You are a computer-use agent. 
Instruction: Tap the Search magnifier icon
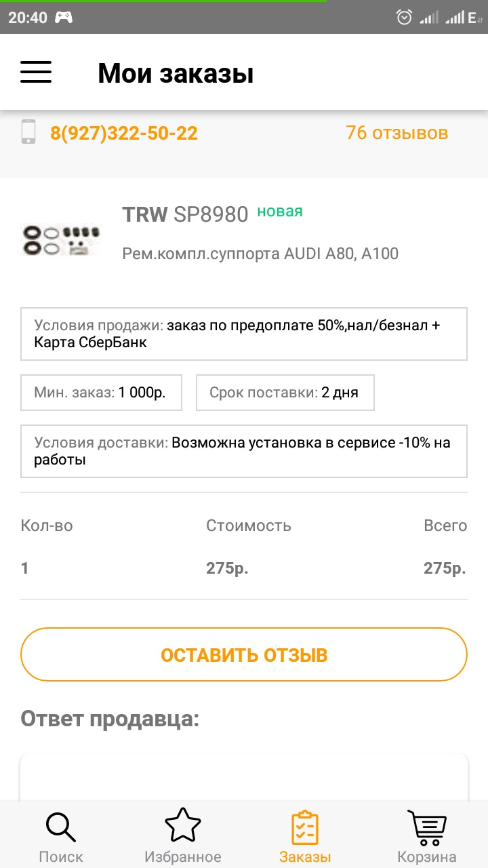pyautogui.click(x=61, y=827)
